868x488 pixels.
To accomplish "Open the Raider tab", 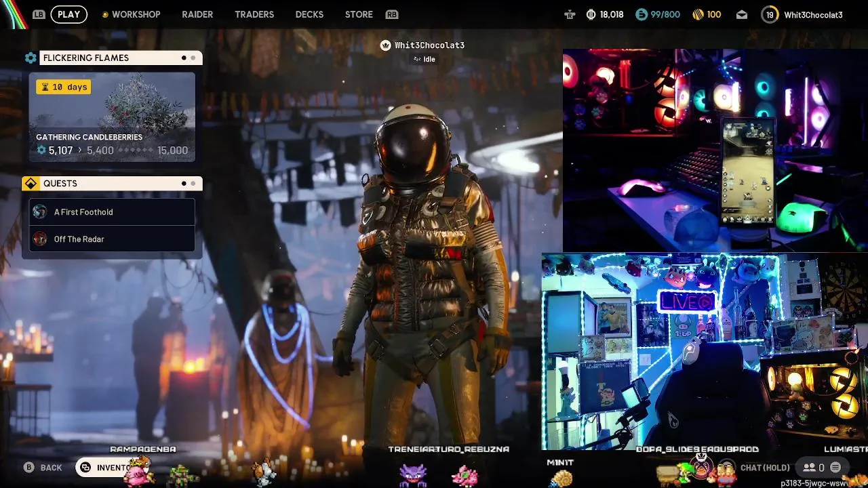I will (x=197, y=14).
